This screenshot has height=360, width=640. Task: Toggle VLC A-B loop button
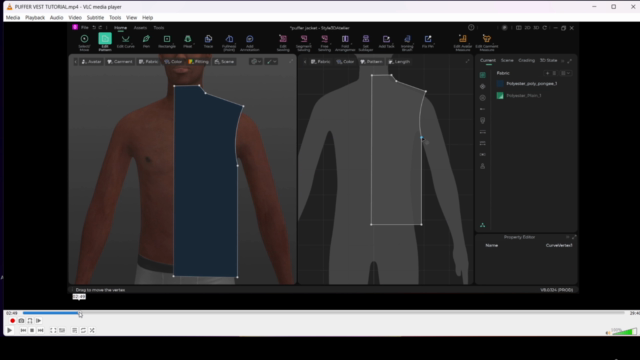click(30, 321)
